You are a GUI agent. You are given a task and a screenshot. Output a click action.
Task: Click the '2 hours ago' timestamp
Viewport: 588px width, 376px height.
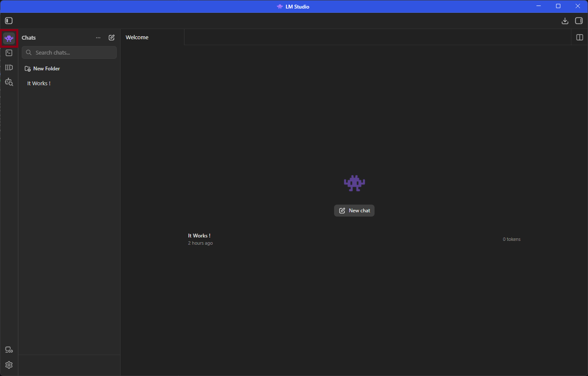(200, 243)
